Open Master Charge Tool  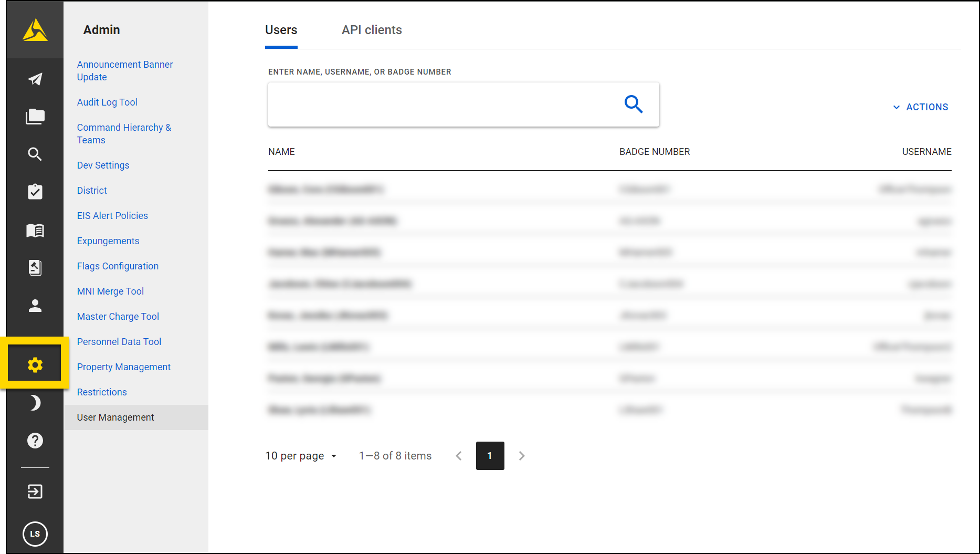pos(118,316)
